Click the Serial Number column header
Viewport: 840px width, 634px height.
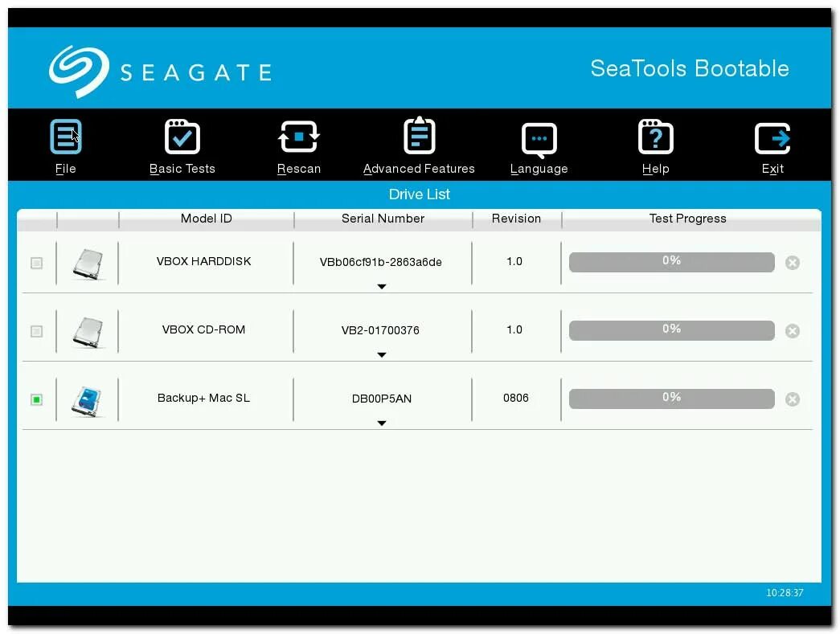pos(383,219)
